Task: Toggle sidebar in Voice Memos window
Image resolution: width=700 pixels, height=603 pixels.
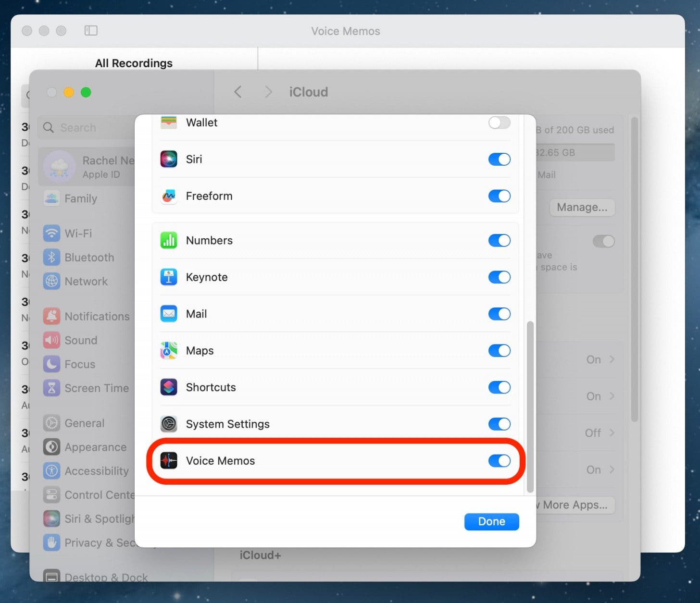Action: pyautogui.click(x=91, y=31)
